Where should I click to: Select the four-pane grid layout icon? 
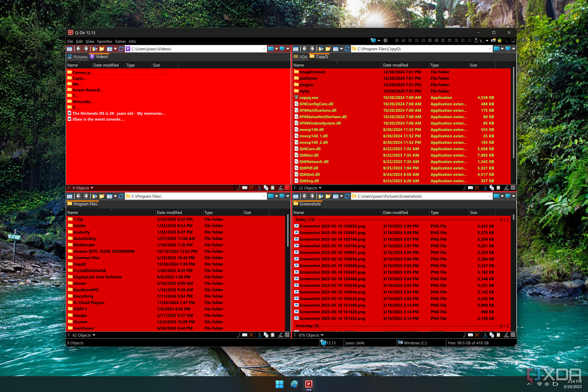click(x=397, y=41)
